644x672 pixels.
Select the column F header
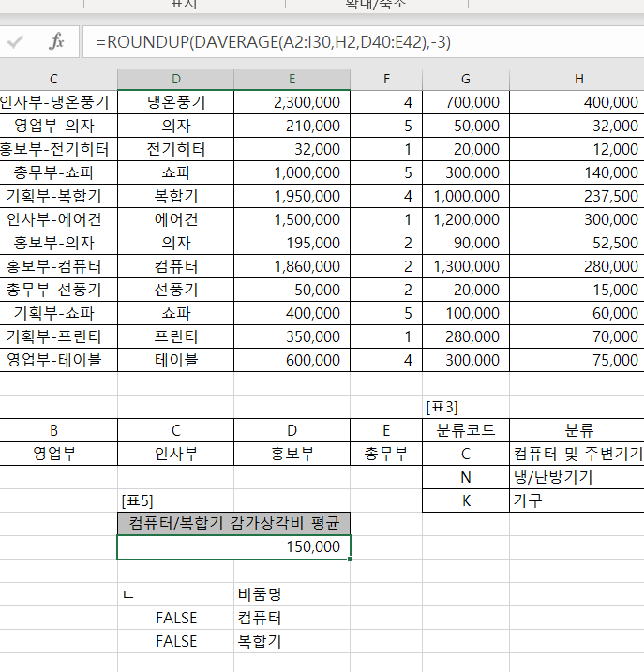[x=386, y=79]
